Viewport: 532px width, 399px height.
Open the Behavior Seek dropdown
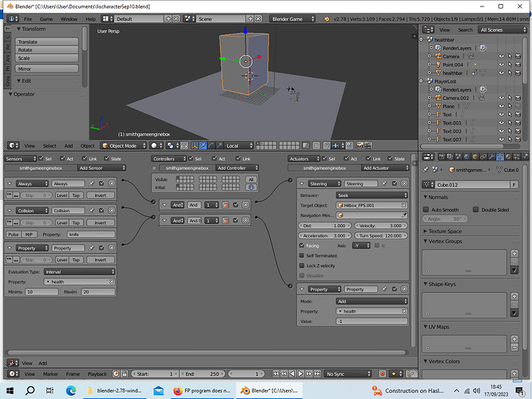372,196
